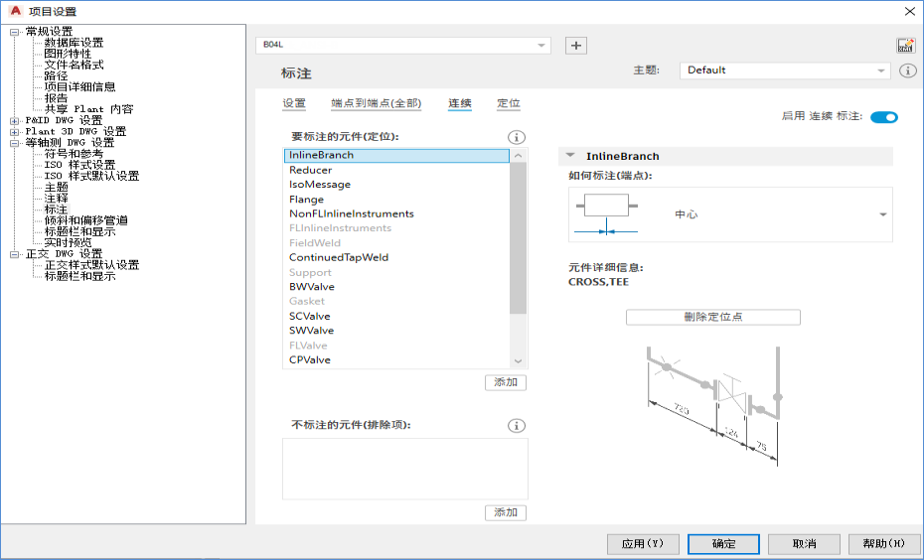The height and width of the screenshot is (560, 924).
Task: Select BWValve in the component list
Action: pyautogui.click(x=396, y=287)
